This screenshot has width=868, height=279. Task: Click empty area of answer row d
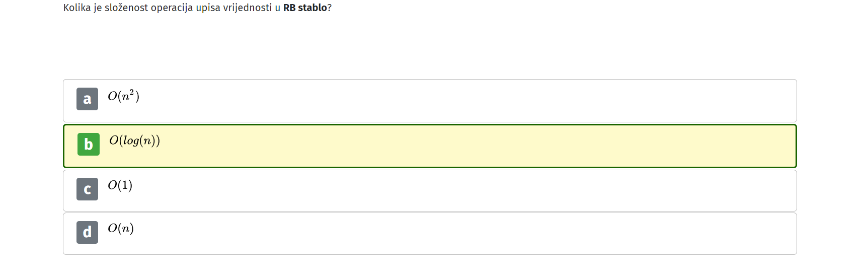point(453,234)
